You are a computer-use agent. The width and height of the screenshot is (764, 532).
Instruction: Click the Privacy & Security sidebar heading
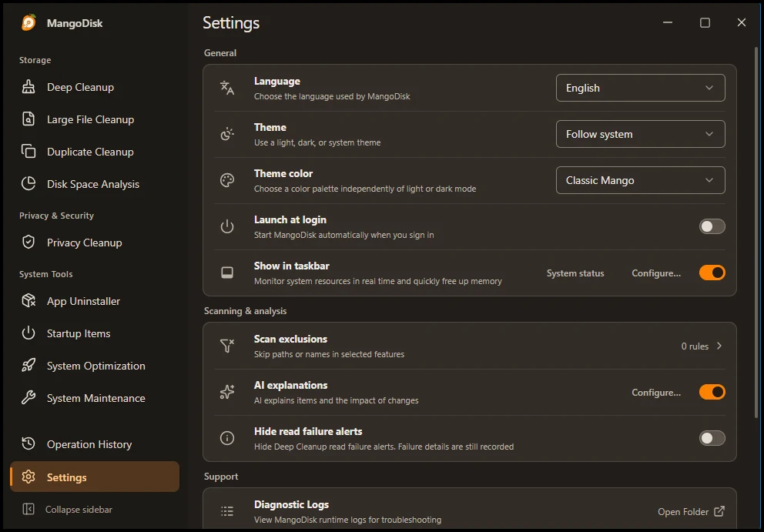point(56,216)
